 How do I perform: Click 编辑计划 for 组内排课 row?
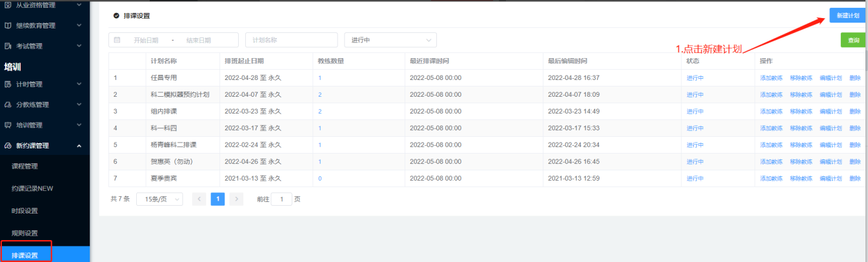click(831, 112)
